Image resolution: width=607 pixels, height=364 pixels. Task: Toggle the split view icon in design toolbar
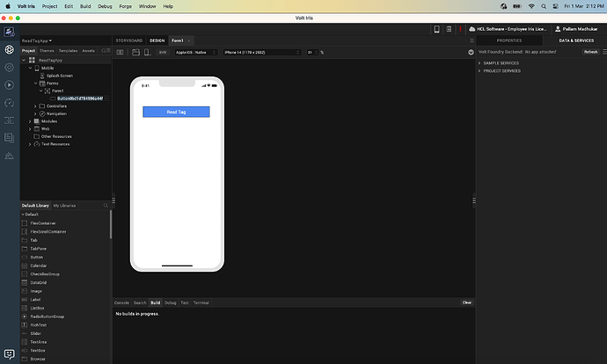(x=120, y=52)
